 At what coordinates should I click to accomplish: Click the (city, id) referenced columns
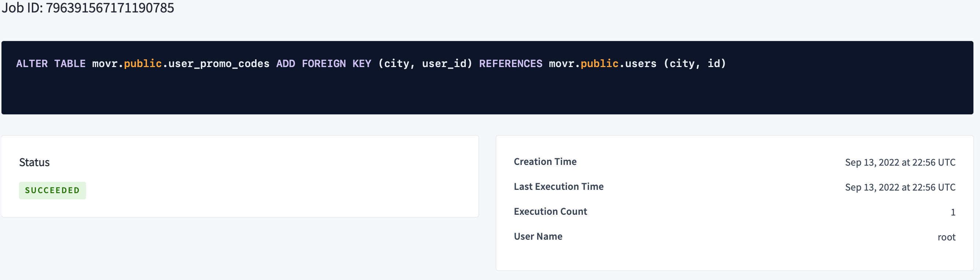pos(695,63)
